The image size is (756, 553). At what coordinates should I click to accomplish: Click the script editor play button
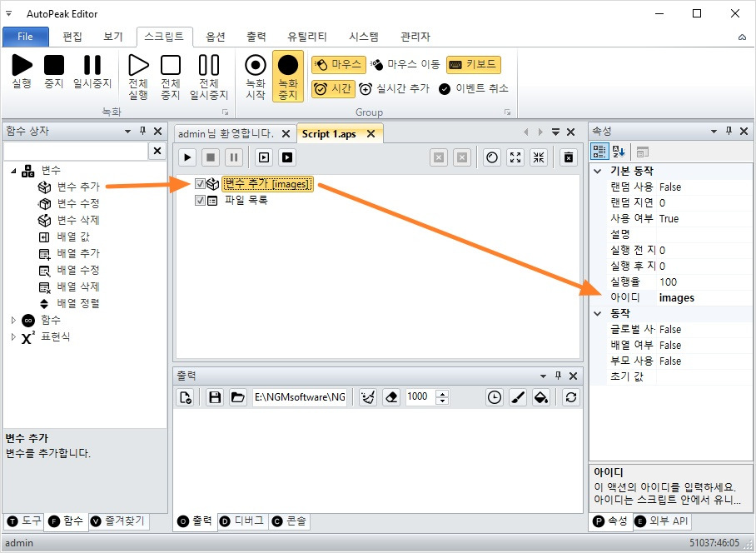pyautogui.click(x=187, y=157)
